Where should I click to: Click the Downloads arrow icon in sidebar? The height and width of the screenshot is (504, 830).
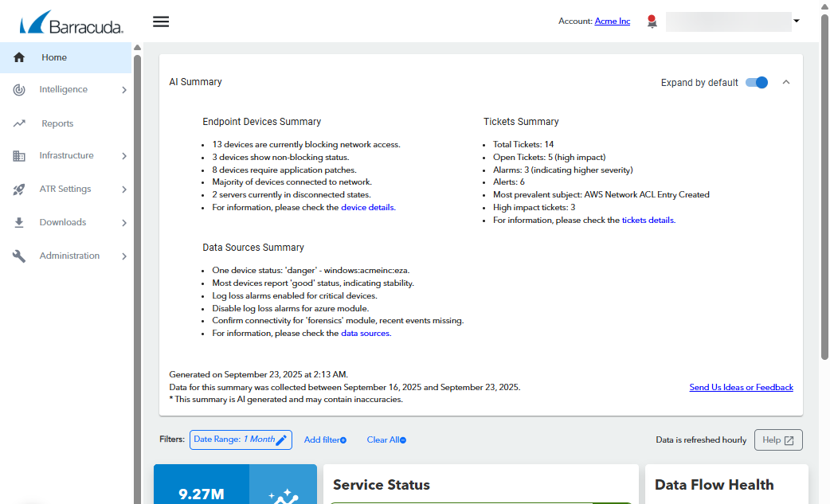coord(19,223)
